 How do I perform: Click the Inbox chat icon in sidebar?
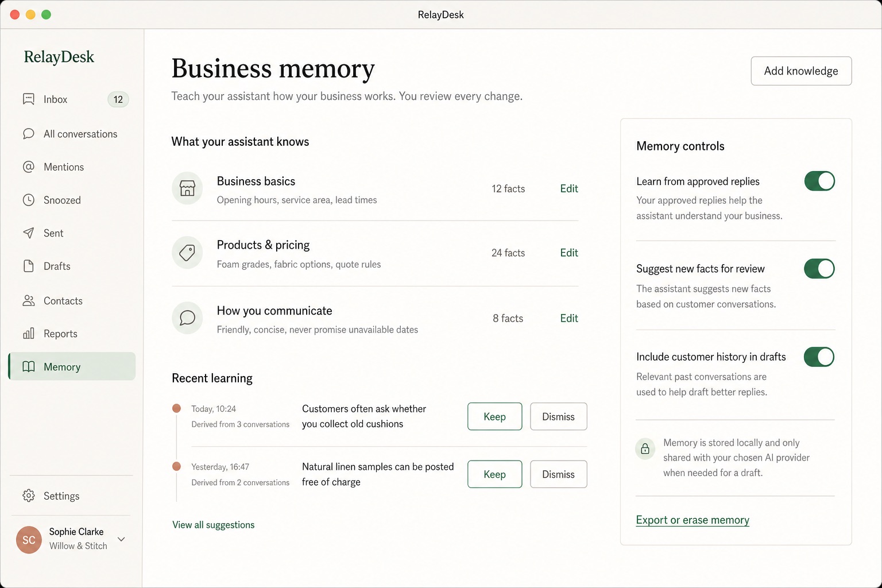point(29,99)
